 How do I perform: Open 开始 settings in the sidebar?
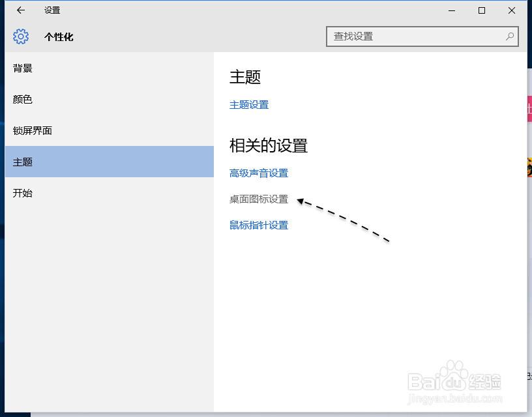pyautogui.click(x=22, y=193)
